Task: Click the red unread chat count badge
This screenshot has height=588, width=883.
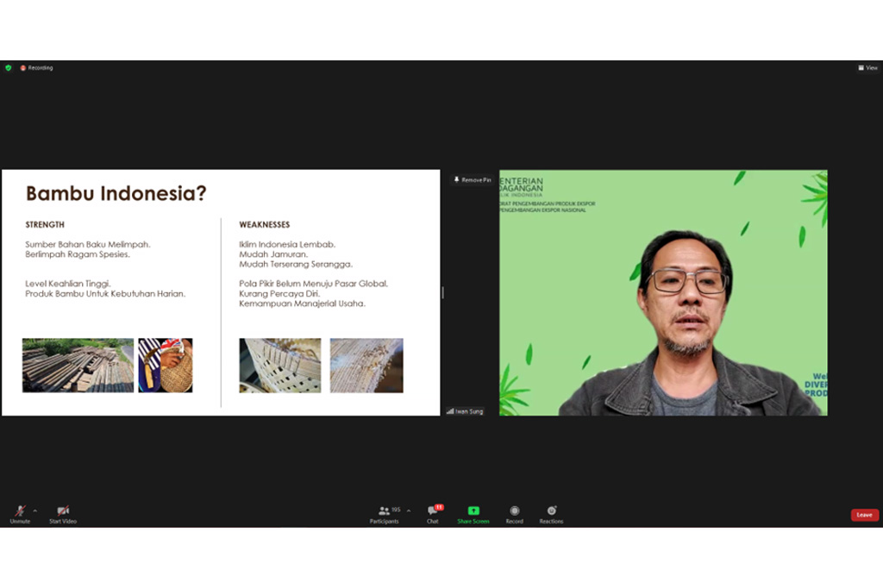Action: (x=439, y=507)
